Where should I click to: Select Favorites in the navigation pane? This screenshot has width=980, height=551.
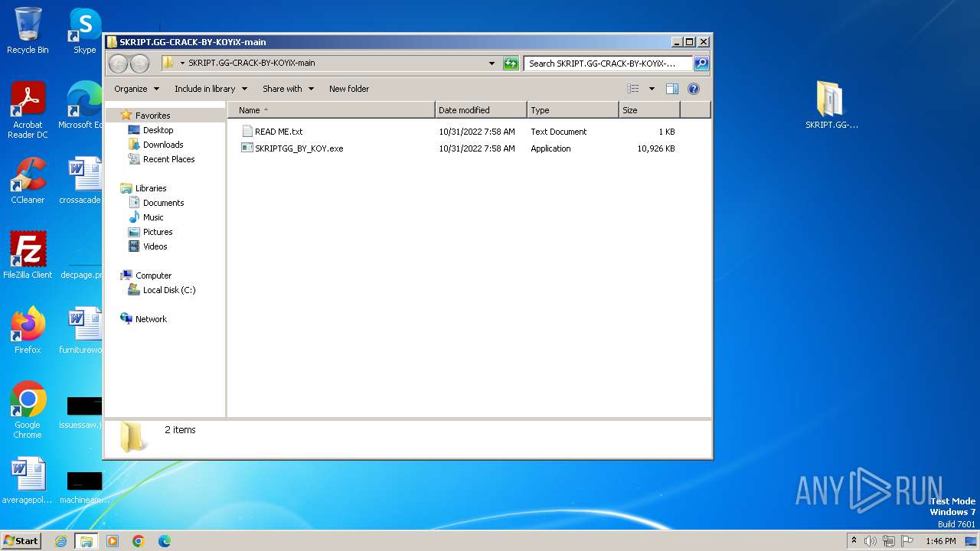pyautogui.click(x=152, y=116)
